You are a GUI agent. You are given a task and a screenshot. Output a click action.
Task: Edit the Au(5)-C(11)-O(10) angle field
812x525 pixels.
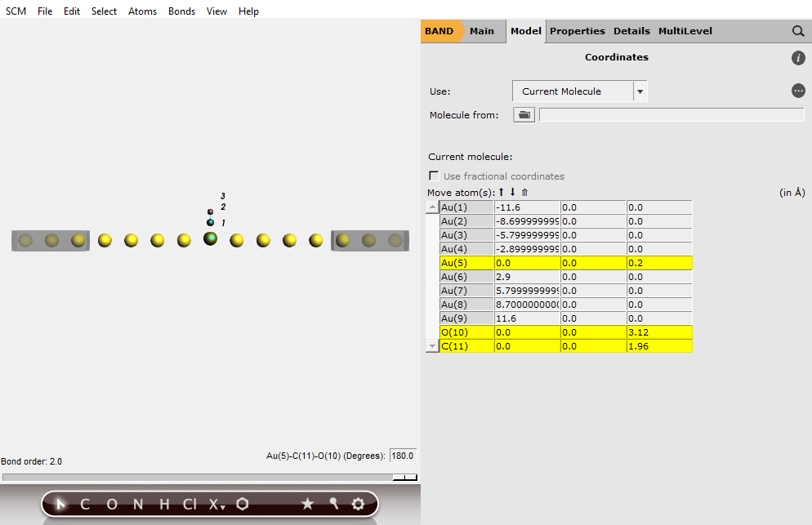(402, 456)
